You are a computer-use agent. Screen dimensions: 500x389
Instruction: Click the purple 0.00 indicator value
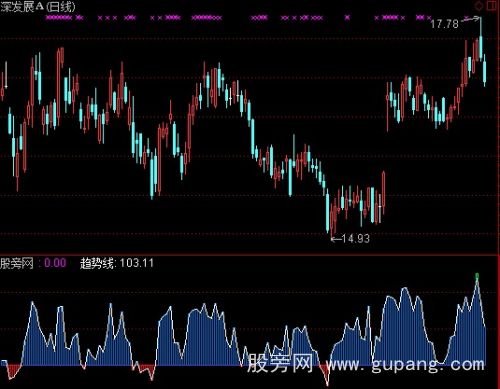pyautogui.click(x=55, y=263)
